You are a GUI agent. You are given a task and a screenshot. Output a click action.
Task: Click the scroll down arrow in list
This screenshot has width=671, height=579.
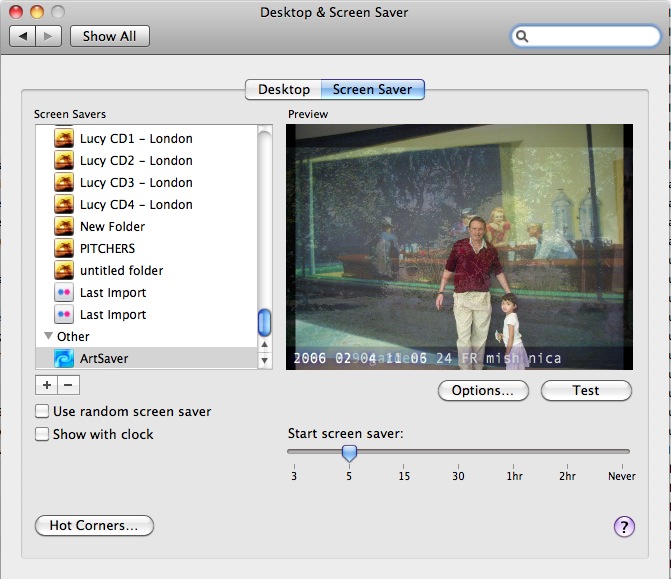tap(264, 360)
